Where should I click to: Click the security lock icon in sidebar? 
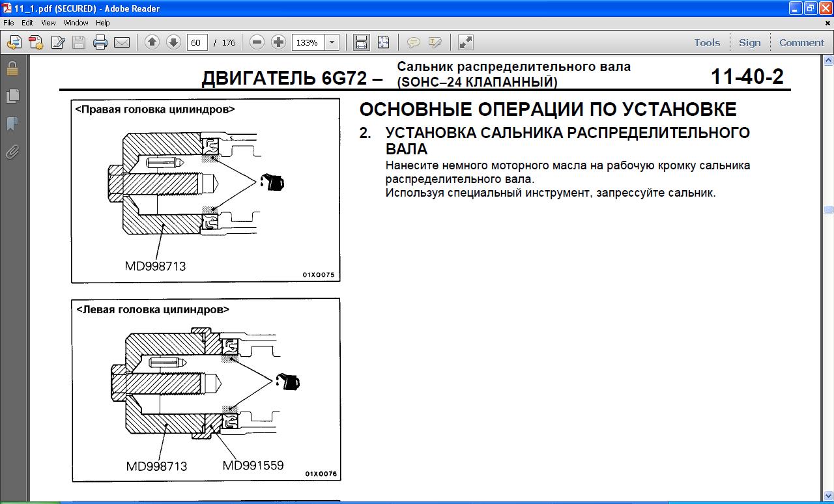[12, 68]
